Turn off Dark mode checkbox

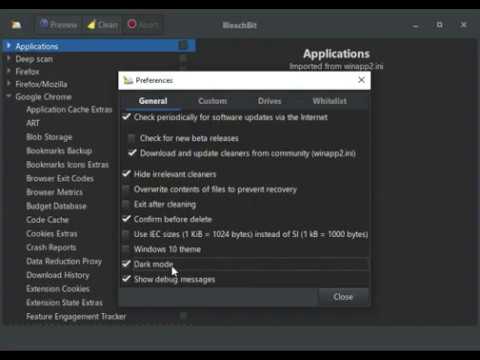coord(126,264)
